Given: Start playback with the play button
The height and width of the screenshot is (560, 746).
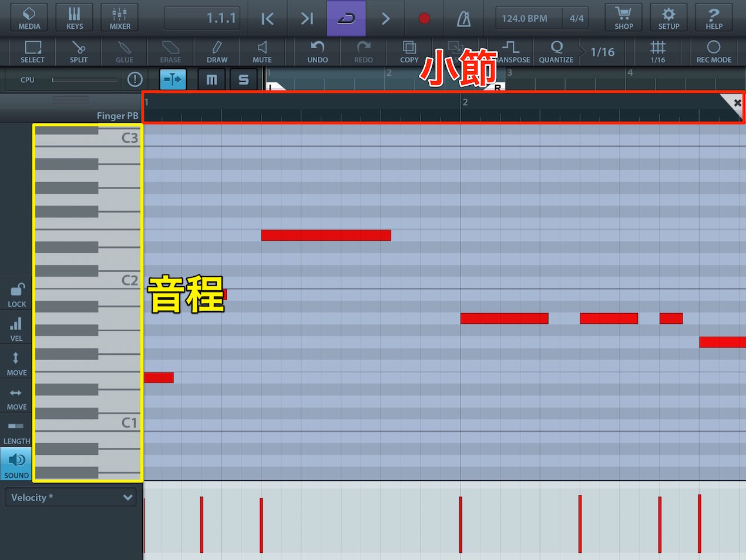Looking at the screenshot, I should coord(385,19).
